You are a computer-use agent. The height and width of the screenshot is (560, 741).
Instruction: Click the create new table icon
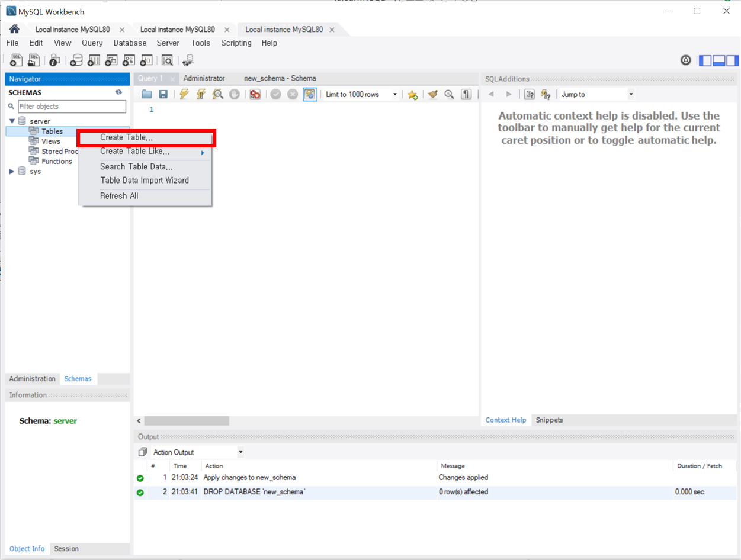click(94, 60)
